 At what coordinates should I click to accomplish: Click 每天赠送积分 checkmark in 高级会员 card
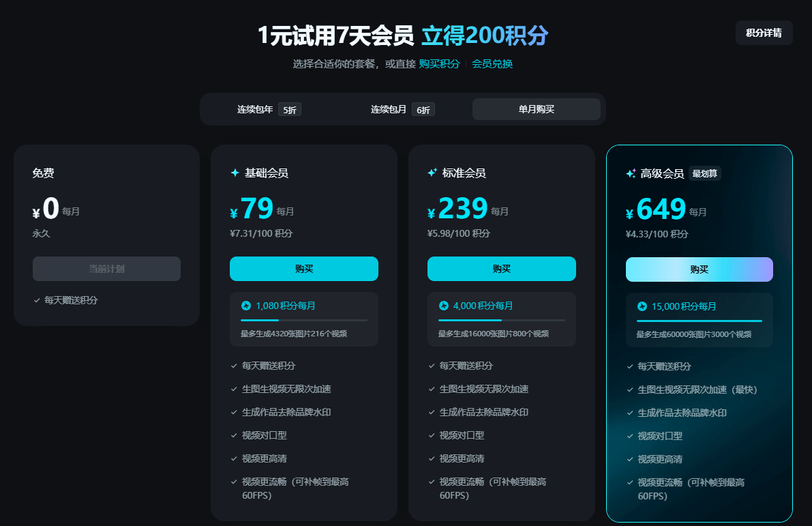tap(630, 366)
